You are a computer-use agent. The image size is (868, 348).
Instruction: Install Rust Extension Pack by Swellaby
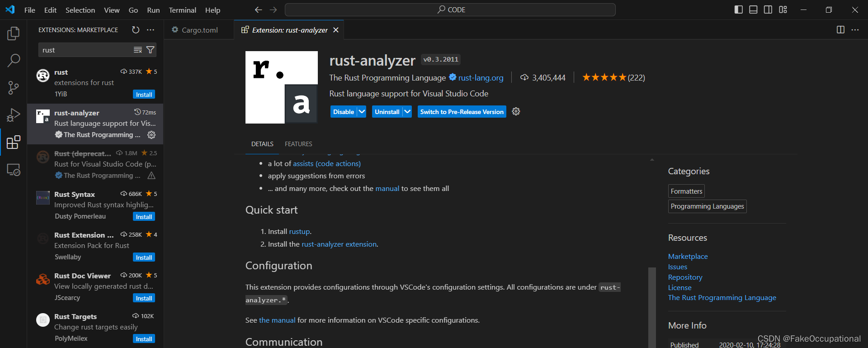click(x=144, y=257)
